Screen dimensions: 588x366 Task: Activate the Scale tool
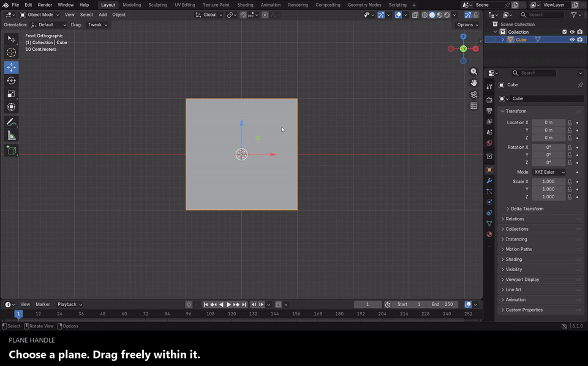click(x=11, y=94)
